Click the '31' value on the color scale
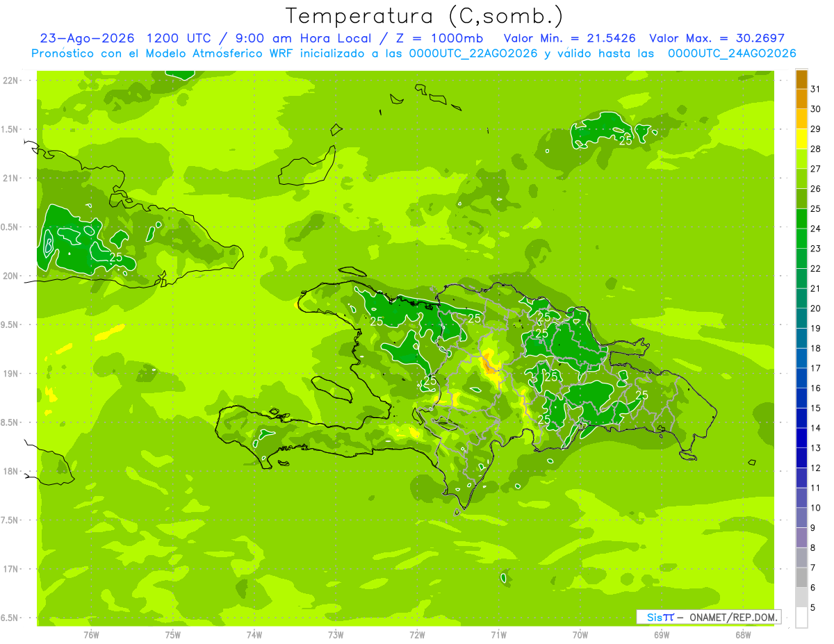834x644 pixels. click(815, 89)
